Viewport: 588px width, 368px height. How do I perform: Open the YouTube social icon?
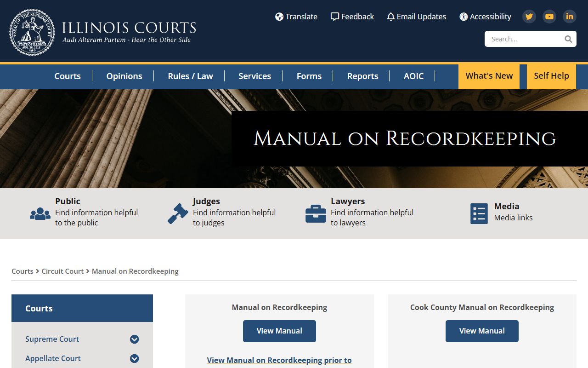click(549, 17)
